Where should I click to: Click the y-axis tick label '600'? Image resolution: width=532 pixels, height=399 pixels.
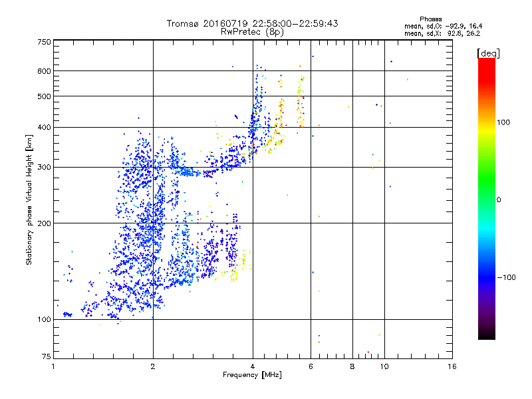44,71
